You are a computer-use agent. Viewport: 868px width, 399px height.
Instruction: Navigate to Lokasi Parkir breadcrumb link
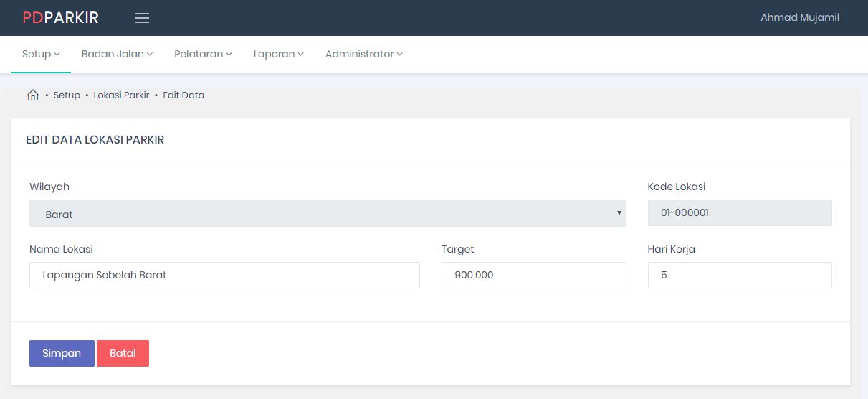pyautogui.click(x=121, y=95)
